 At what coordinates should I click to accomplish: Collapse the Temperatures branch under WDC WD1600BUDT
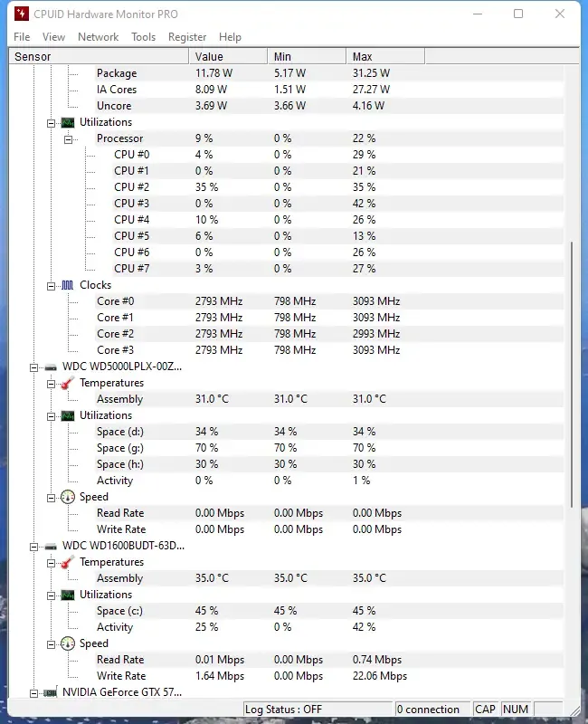click(x=50, y=562)
